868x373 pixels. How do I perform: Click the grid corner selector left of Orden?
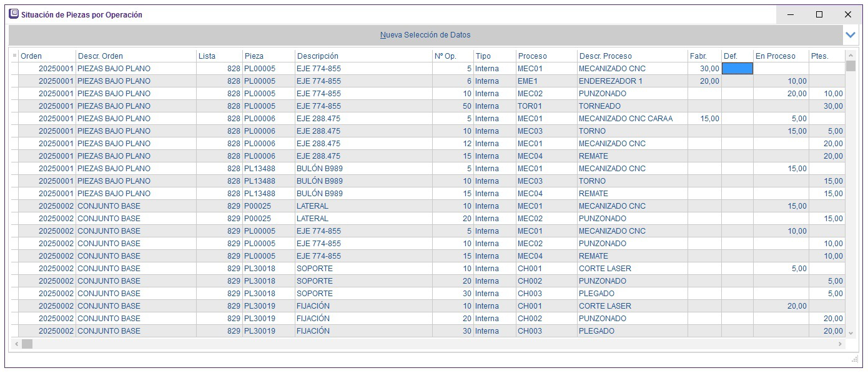pyautogui.click(x=14, y=56)
